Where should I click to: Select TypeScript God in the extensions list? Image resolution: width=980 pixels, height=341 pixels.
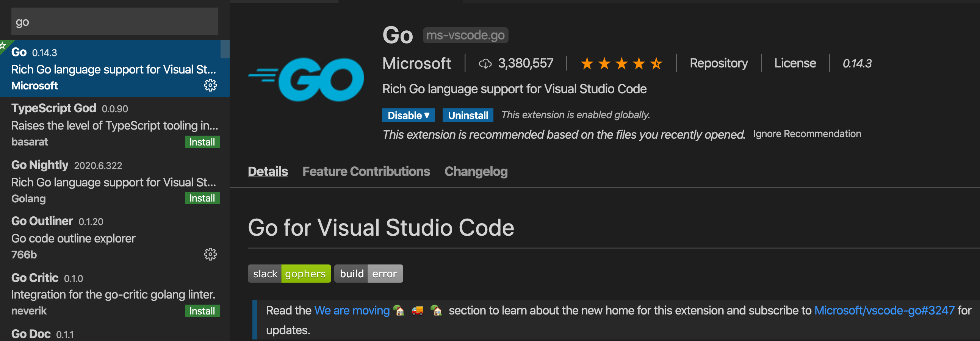(x=114, y=125)
